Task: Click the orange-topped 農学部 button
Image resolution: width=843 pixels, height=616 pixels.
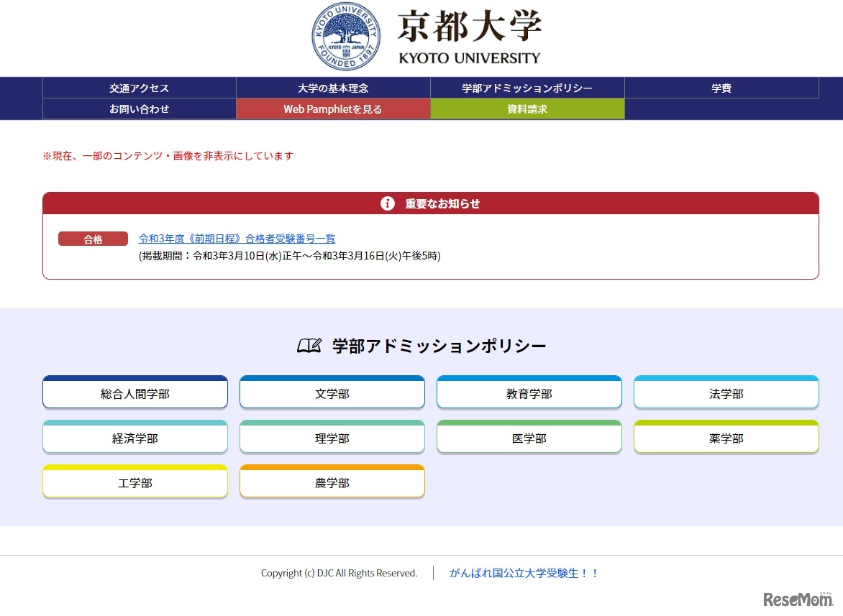Action: click(332, 482)
